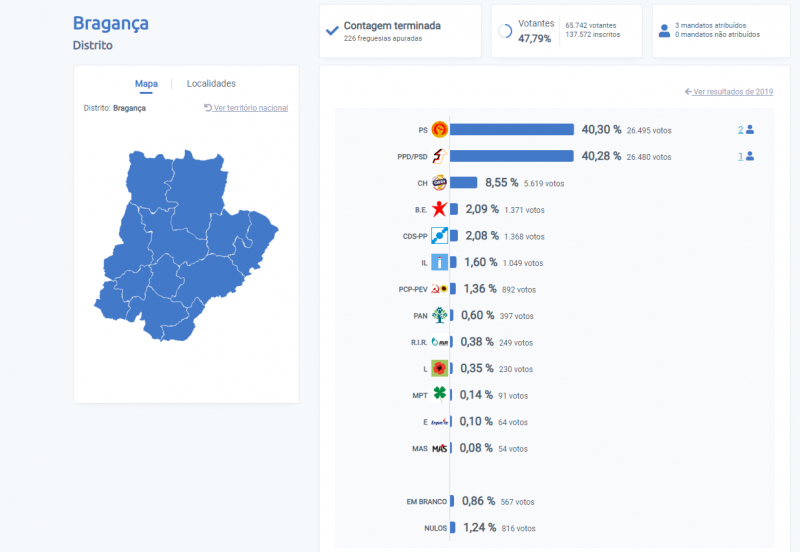
Task: Switch to the Localidades tab
Action: (211, 84)
